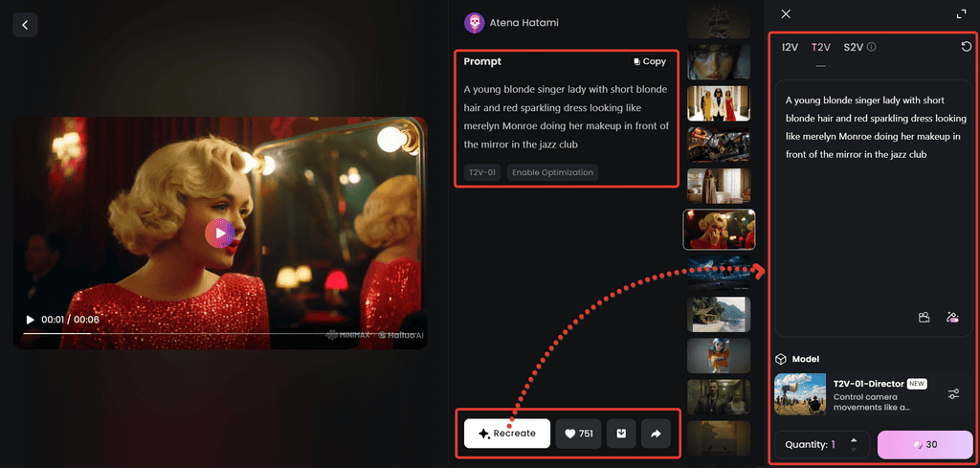This screenshot has height=468, width=980.
Task: Open model settings sliders icon
Action: [x=954, y=393]
